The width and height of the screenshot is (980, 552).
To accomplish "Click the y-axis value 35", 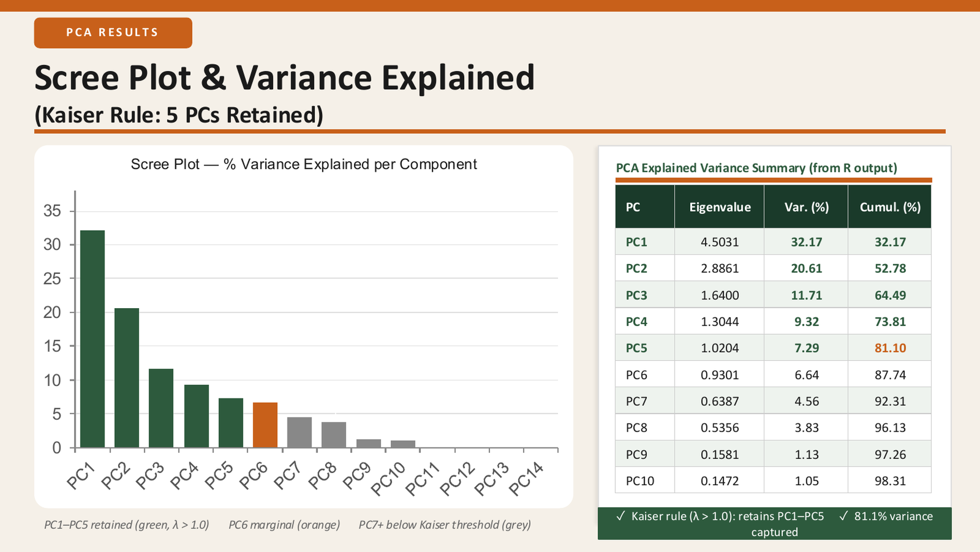I will [x=52, y=211].
